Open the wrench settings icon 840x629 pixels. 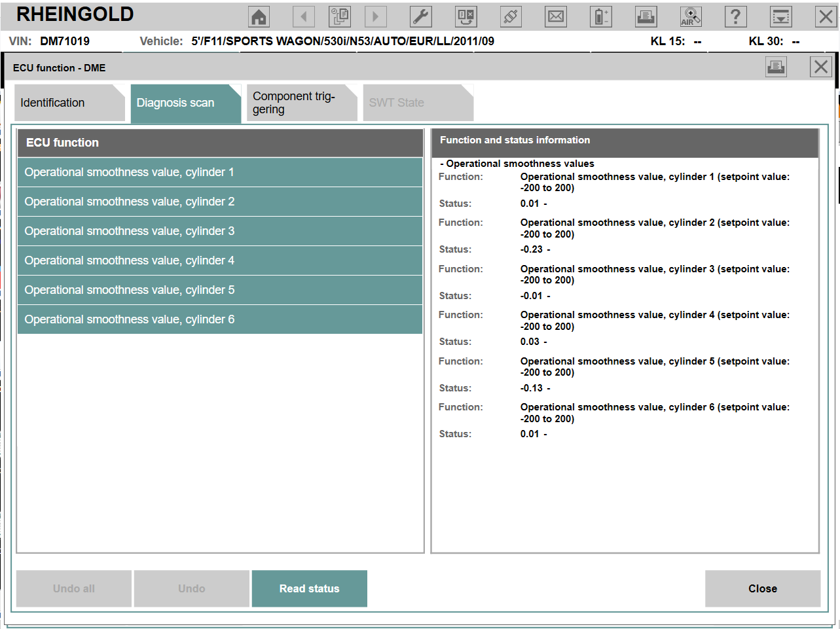pyautogui.click(x=420, y=16)
